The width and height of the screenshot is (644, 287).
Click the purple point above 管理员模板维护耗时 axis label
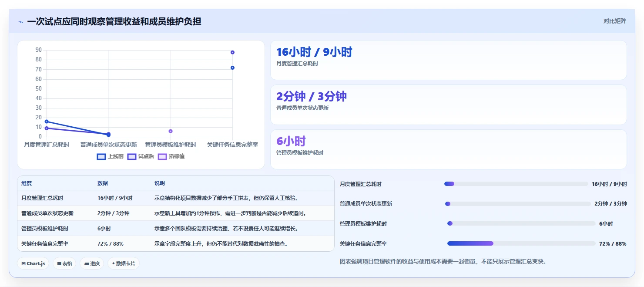[171, 131]
